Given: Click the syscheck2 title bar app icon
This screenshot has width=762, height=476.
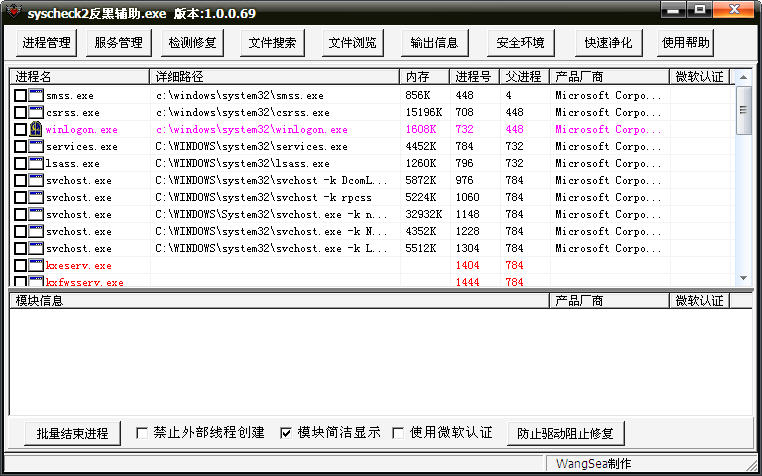Looking at the screenshot, I should pyautogui.click(x=14, y=11).
